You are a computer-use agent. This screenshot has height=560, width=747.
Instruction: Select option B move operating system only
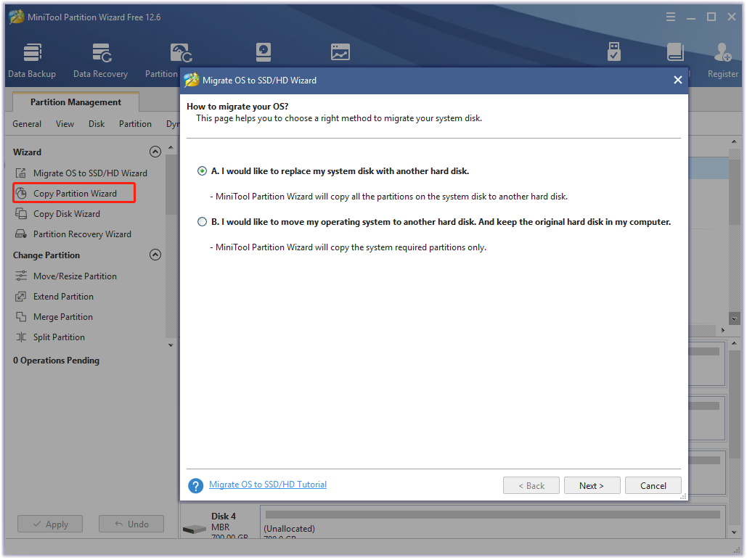click(x=202, y=222)
